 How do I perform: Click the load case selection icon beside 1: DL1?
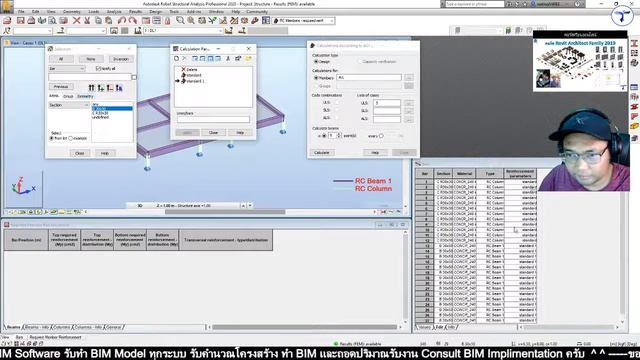138,31
